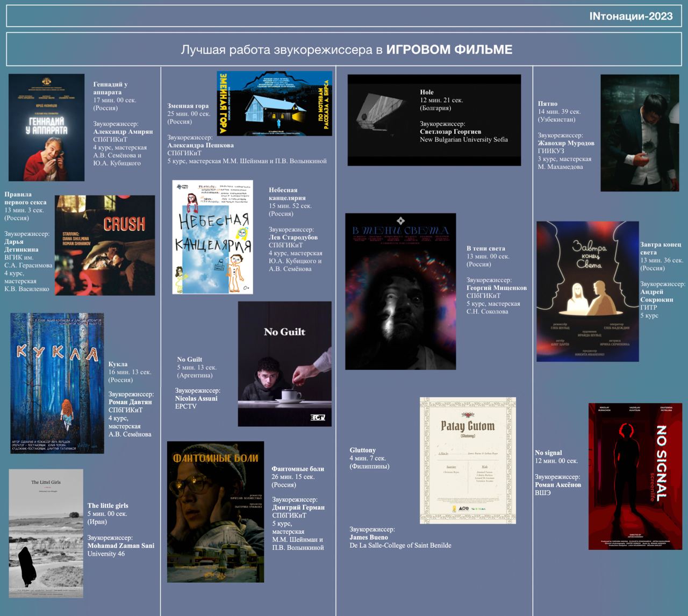Click country label (Аргентина)
Screen dimensions: 688x616
coord(195,375)
